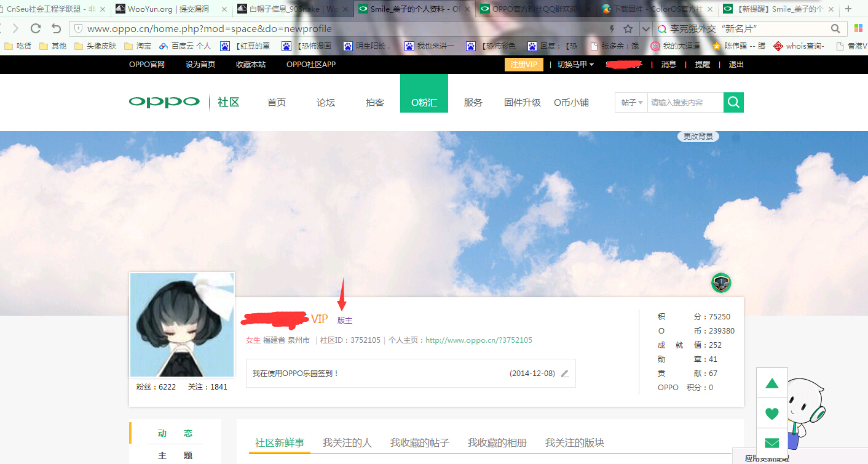The height and width of the screenshot is (464, 868).
Task: Open the 我的大逗逼 bookmark
Action: tap(676, 46)
